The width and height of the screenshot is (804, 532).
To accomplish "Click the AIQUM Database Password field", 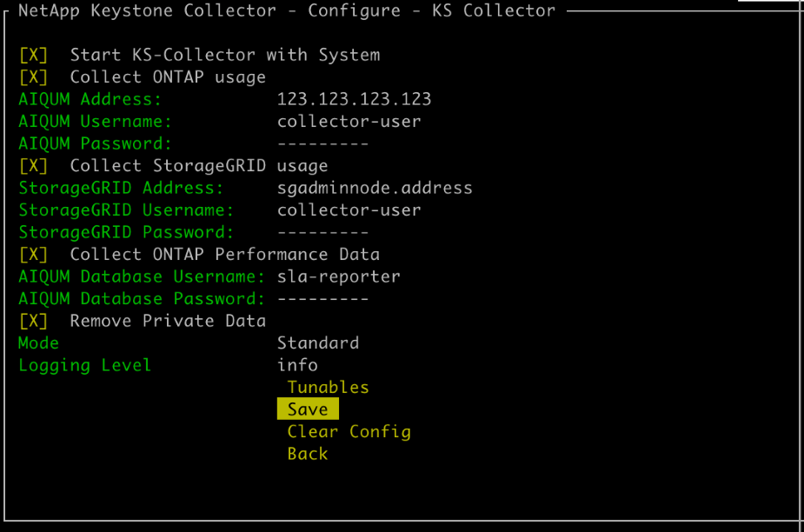I will 322,299.
